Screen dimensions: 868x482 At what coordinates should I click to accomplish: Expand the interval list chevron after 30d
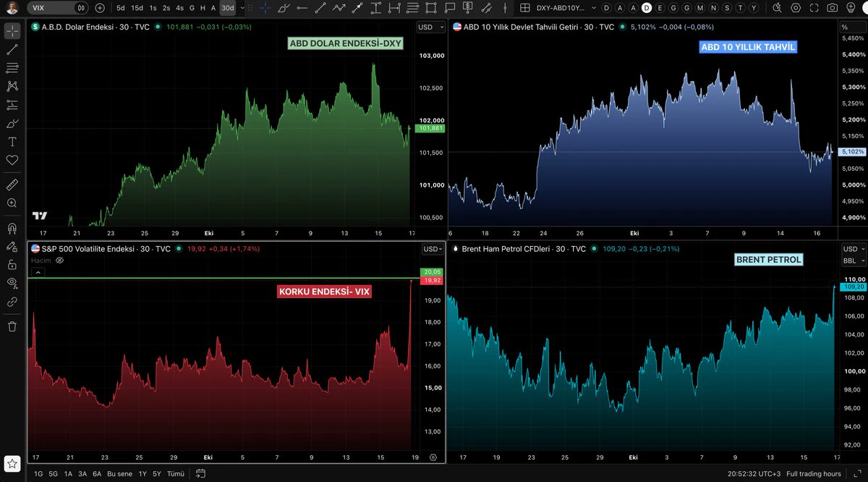click(242, 8)
